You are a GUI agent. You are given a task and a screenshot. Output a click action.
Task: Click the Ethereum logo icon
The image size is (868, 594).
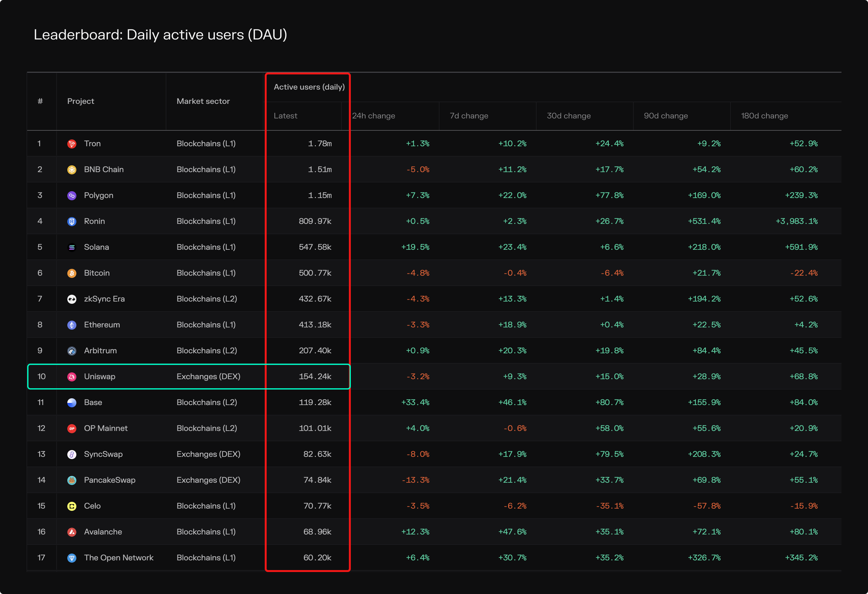point(72,324)
